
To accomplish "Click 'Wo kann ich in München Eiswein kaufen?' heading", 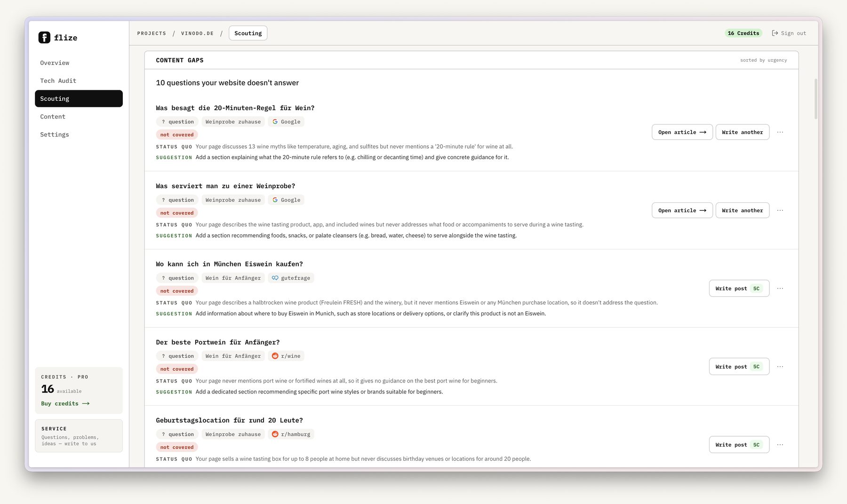I will (x=230, y=264).
